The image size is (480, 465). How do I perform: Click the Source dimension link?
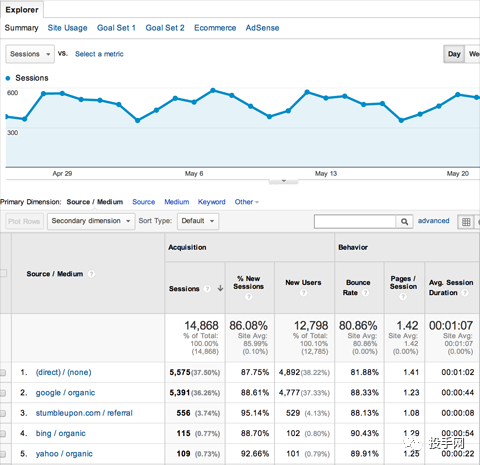pyautogui.click(x=144, y=202)
